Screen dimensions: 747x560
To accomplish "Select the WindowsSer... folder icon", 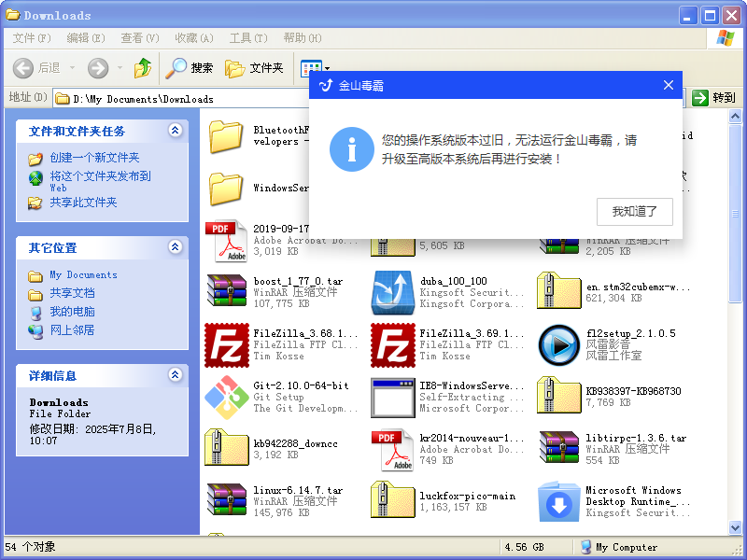I will [226, 189].
